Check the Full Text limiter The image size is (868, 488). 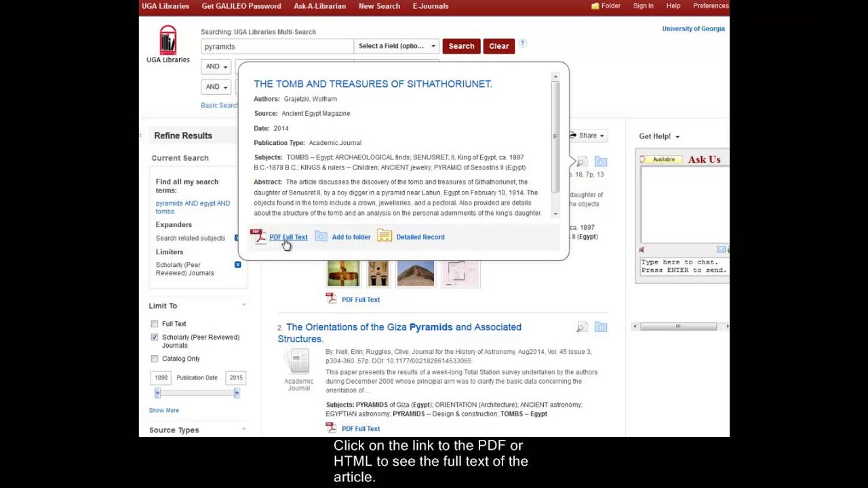tap(155, 324)
